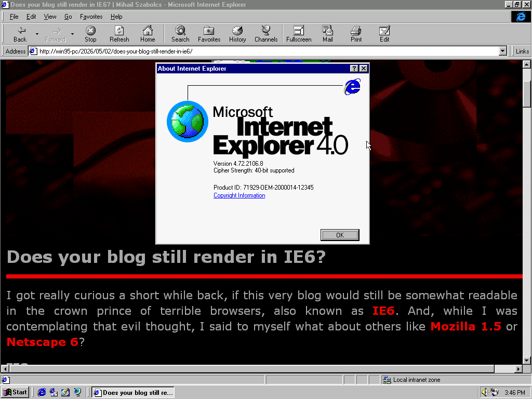Click the small IE 'e' logo in dialog
Image resolution: width=532 pixels, height=399 pixels.
352,87
